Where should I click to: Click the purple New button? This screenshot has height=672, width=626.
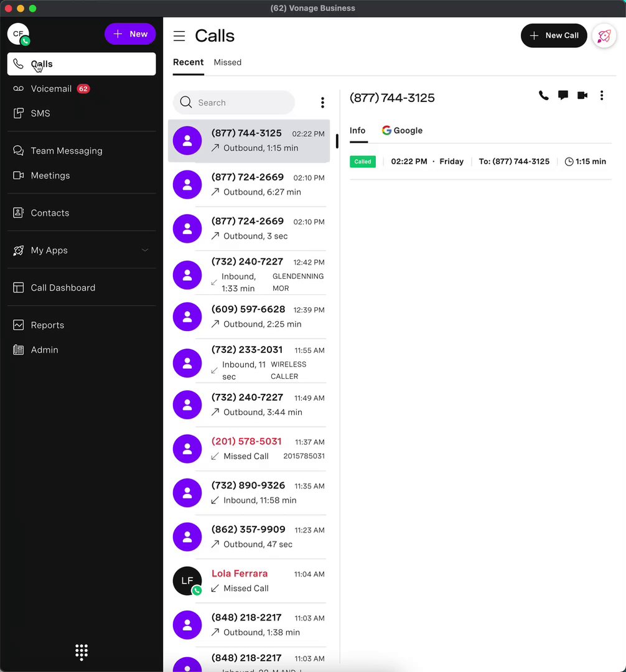pos(130,34)
